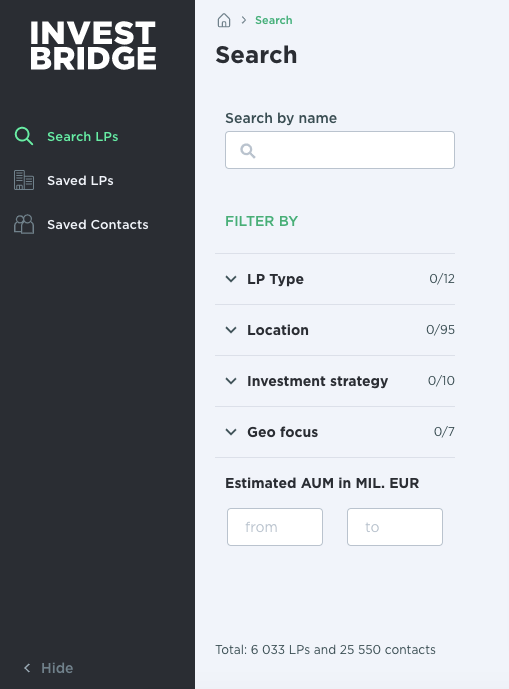509x689 pixels.
Task: Click the magnifier icon inside name search box
Action: tap(247, 151)
